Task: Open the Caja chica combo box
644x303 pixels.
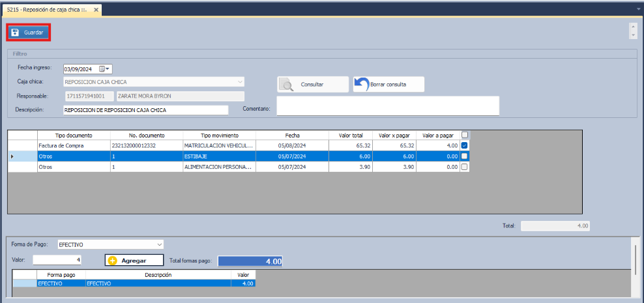Action: click(x=241, y=82)
